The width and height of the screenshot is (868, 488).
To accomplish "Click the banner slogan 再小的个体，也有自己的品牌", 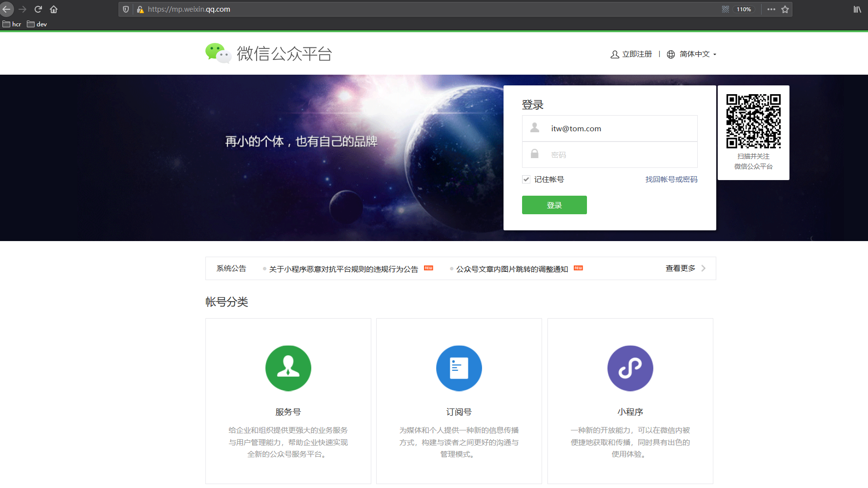I will point(302,142).
